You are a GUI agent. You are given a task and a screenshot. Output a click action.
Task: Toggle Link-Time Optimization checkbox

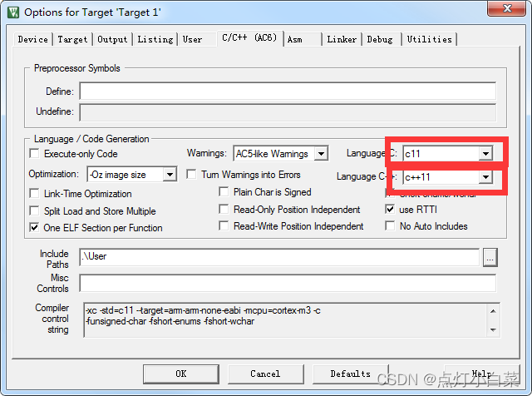pyautogui.click(x=35, y=194)
